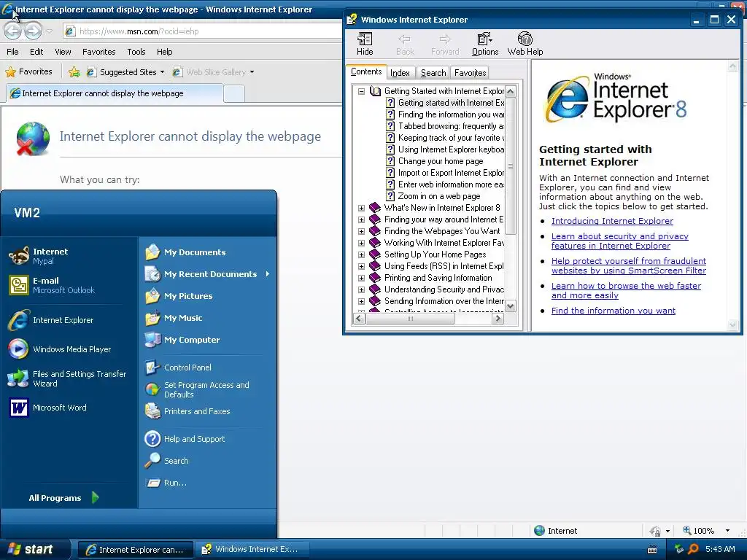Open Options in the help window toolbar
The width and height of the screenshot is (747, 560).
(485, 44)
